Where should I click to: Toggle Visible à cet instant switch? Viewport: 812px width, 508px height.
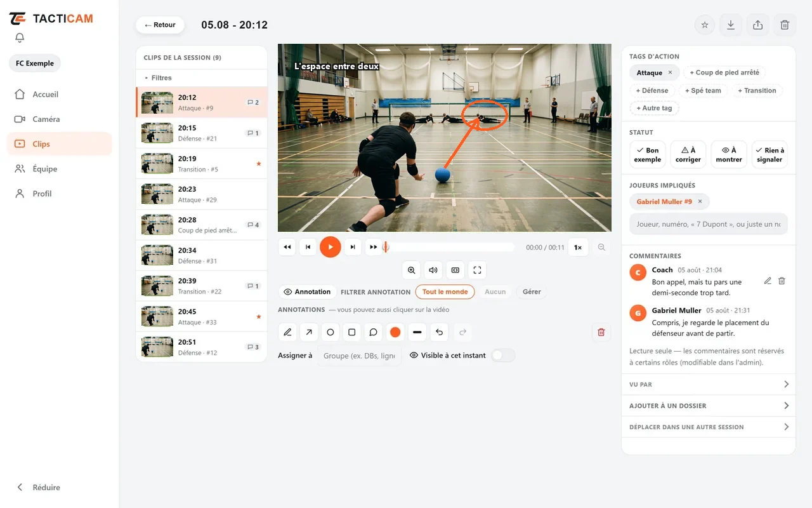click(503, 356)
